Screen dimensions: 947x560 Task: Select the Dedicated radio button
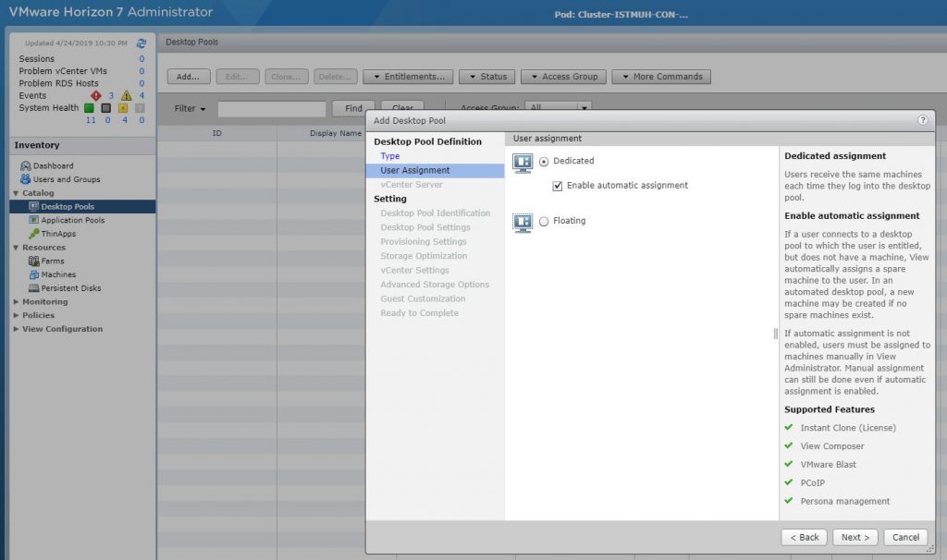click(544, 162)
